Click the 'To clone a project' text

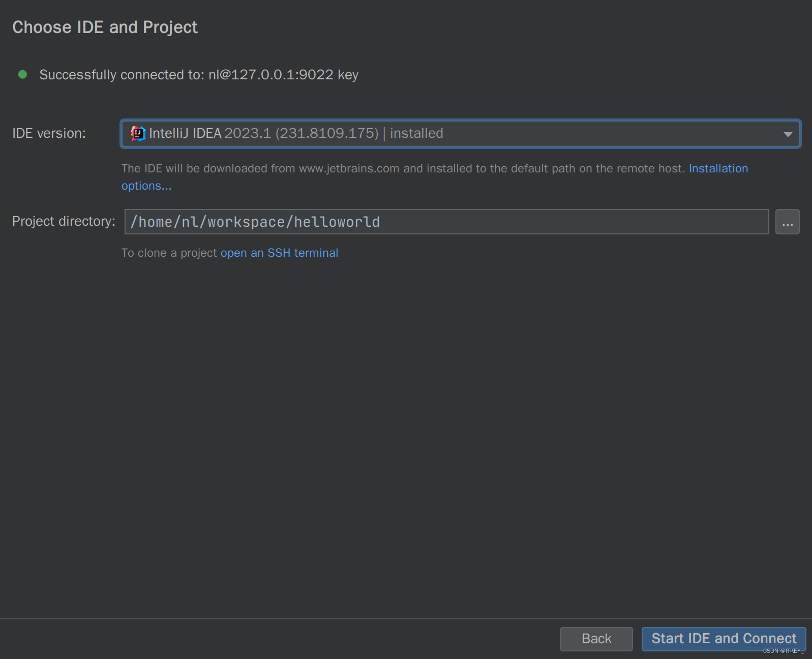click(169, 253)
